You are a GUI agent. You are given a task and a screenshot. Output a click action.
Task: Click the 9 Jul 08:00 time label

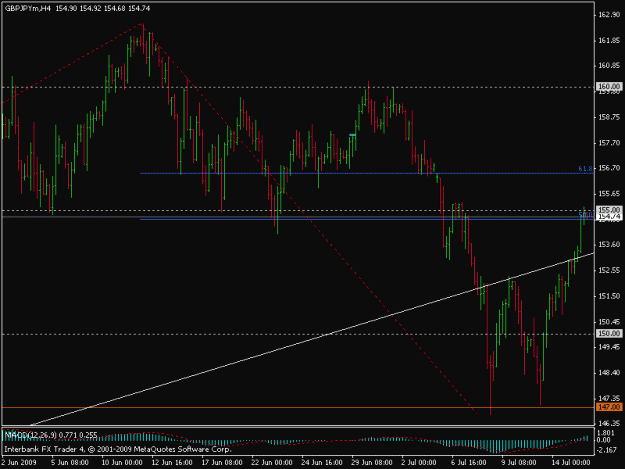(519, 462)
